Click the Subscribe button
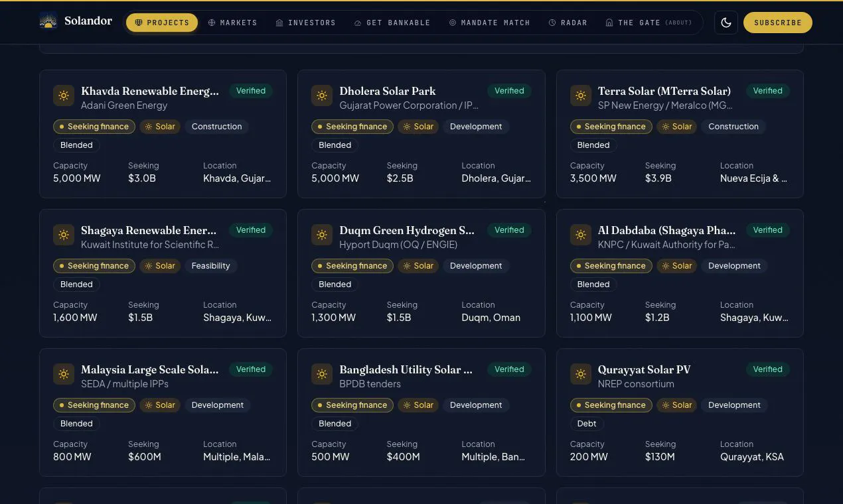 778,23
